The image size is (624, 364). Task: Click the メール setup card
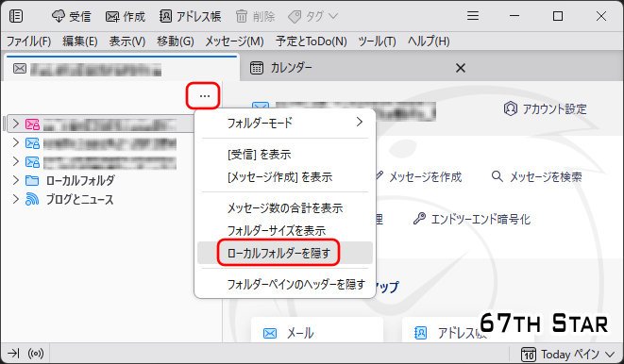pyautogui.click(x=317, y=330)
